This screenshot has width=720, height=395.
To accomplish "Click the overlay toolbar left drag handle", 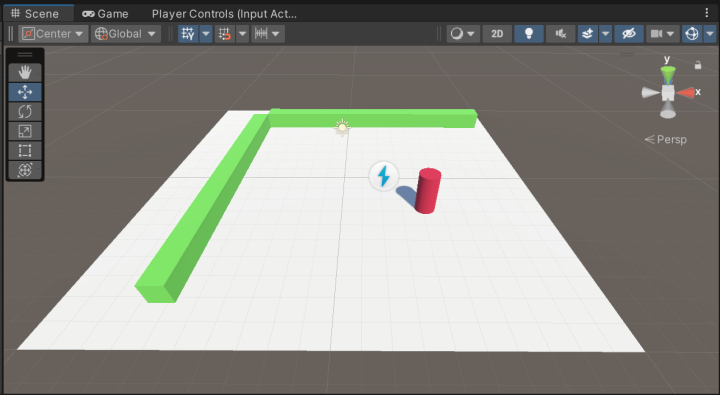I will point(11,34).
